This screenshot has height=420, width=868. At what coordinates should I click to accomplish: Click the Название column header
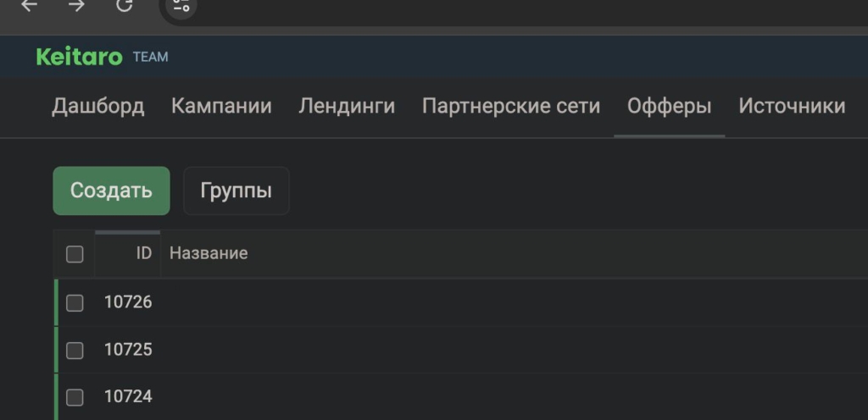pos(209,253)
